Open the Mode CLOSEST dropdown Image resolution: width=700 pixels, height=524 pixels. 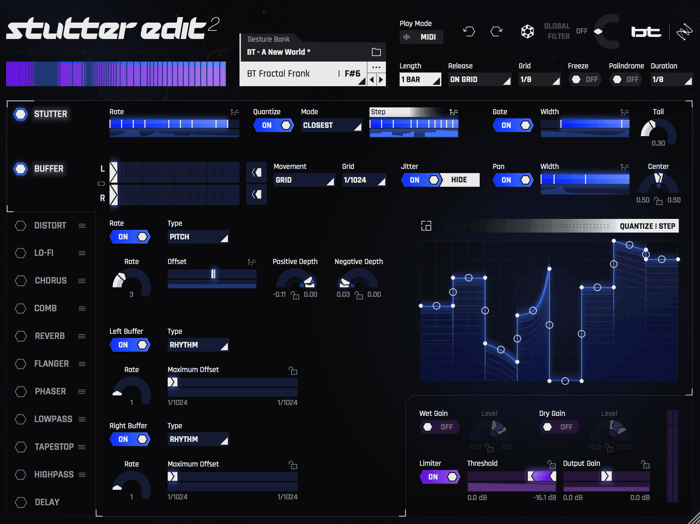click(x=332, y=125)
